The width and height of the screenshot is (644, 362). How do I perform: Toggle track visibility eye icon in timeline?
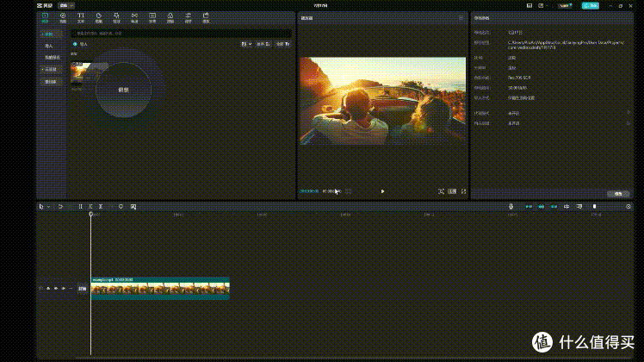[x=56, y=289]
